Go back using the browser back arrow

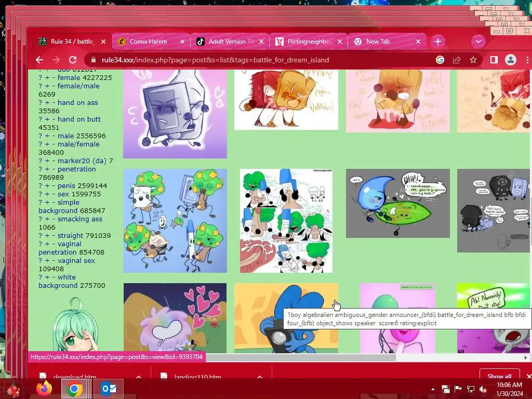(39, 60)
